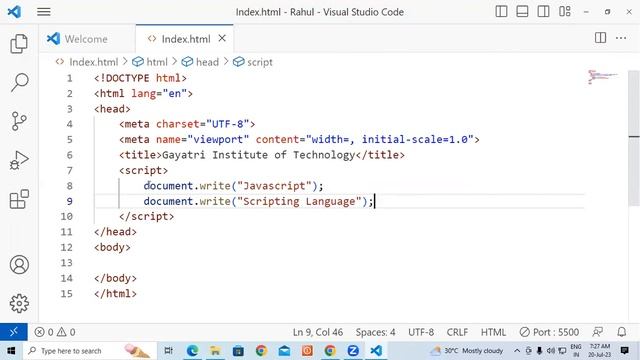Click Index.html in the breadcrumb
The image size is (640, 360).
coord(93,62)
